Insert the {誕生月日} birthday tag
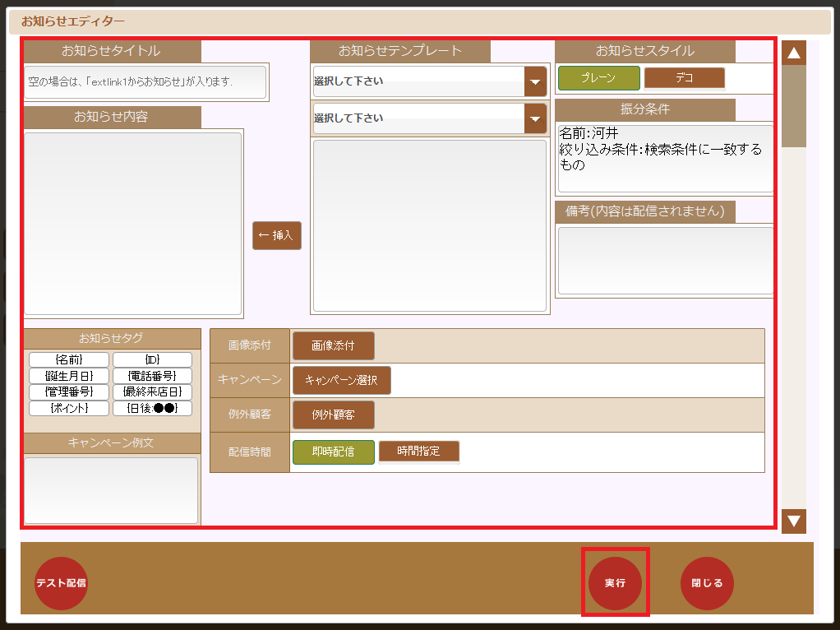 [68, 376]
